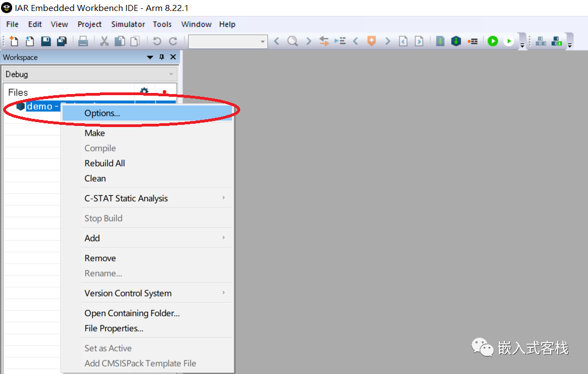Choose Remove from the context menu
Image resolution: width=588 pixels, height=374 pixels.
pyautogui.click(x=147, y=258)
